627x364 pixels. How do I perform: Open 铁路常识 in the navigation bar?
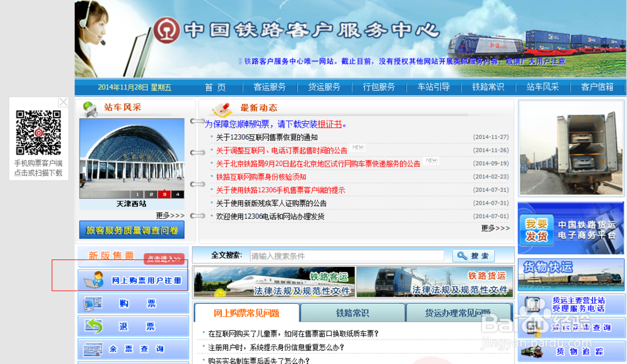pos(488,87)
